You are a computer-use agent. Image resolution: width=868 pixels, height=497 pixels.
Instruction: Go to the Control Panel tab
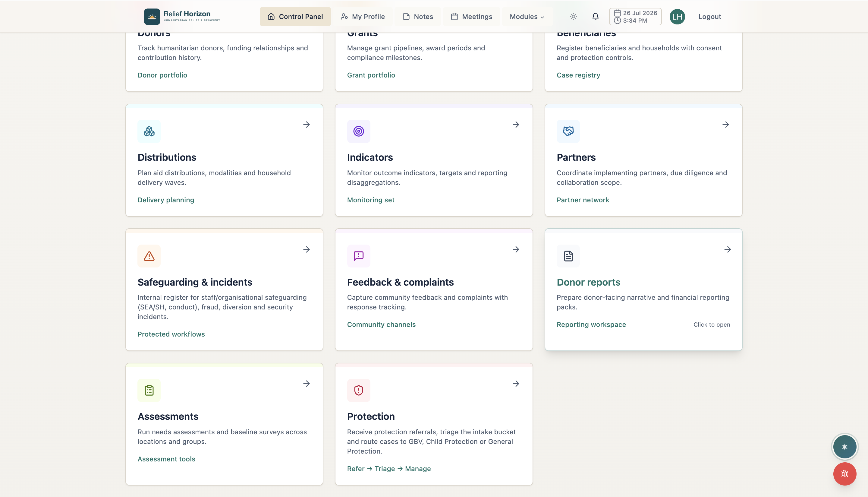click(x=295, y=16)
